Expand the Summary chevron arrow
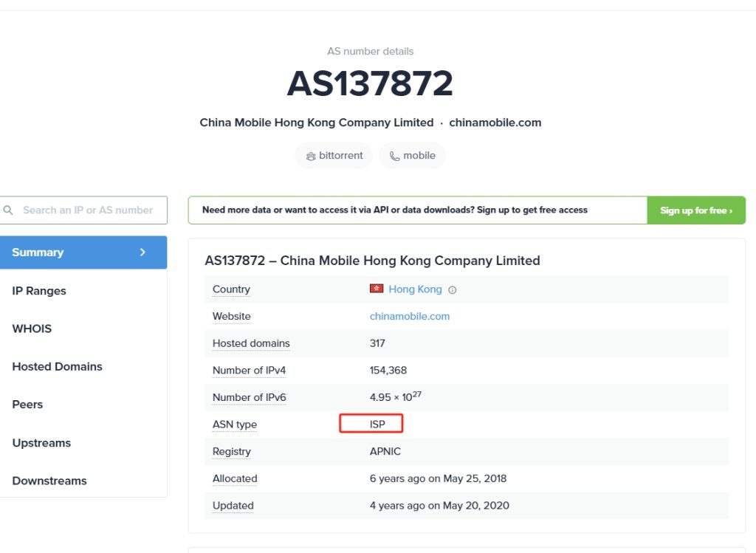Viewport: 756px width, 553px height. [x=142, y=253]
